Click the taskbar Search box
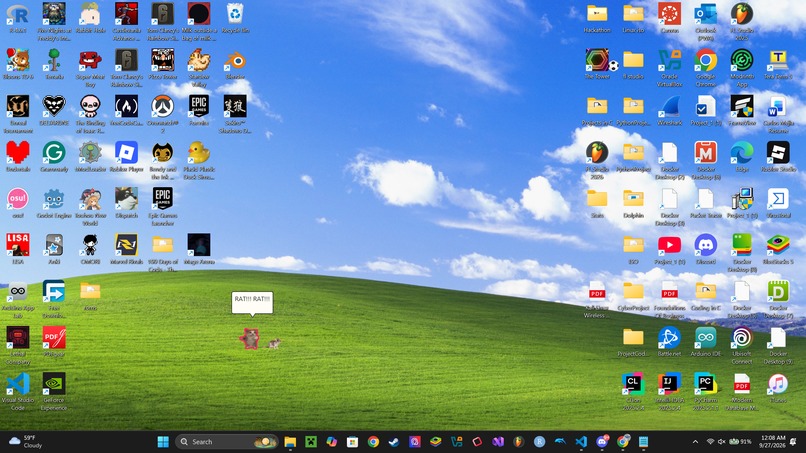This screenshot has height=453, width=806. coord(227,442)
